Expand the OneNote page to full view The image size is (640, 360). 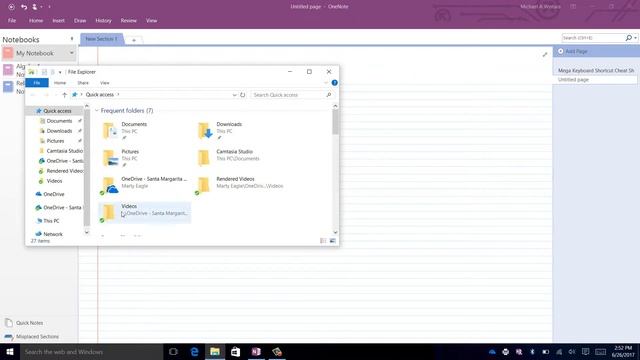[544, 55]
